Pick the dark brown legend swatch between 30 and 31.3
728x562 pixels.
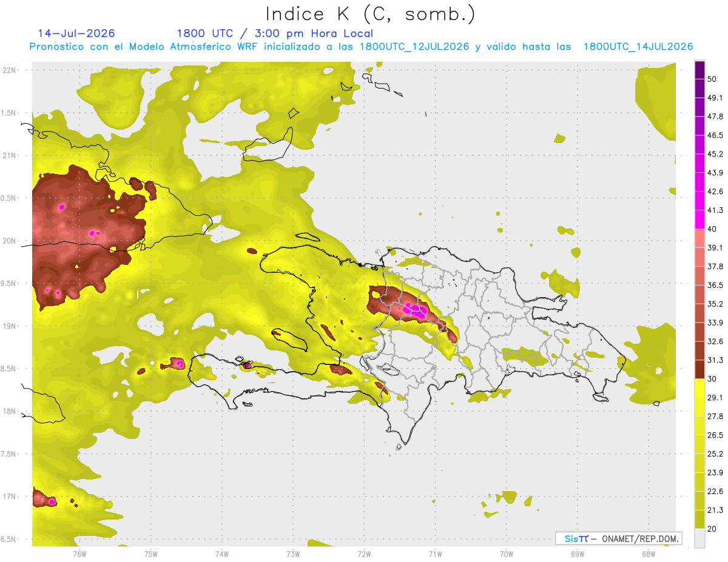[x=699, y=369]
